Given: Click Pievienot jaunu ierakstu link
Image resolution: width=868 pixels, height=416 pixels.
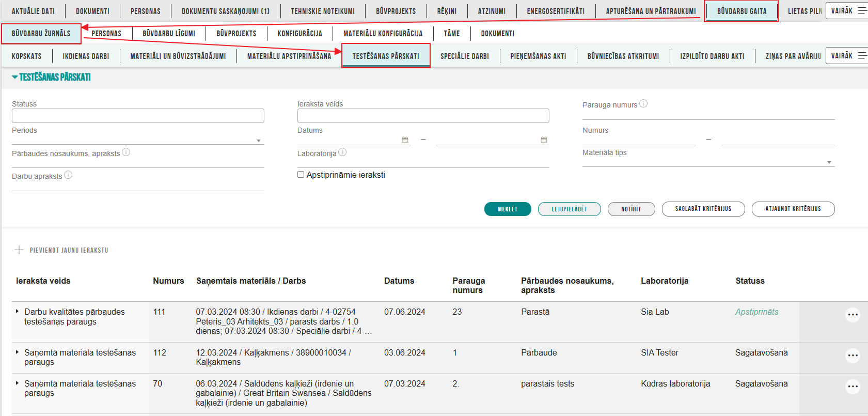Looking at the screenshot, I should point(69,250).
